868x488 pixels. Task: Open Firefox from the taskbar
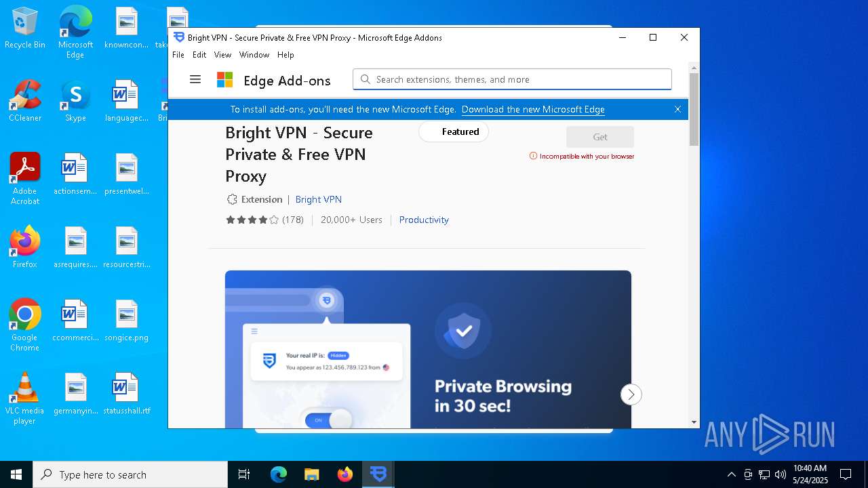coord(344,474)
